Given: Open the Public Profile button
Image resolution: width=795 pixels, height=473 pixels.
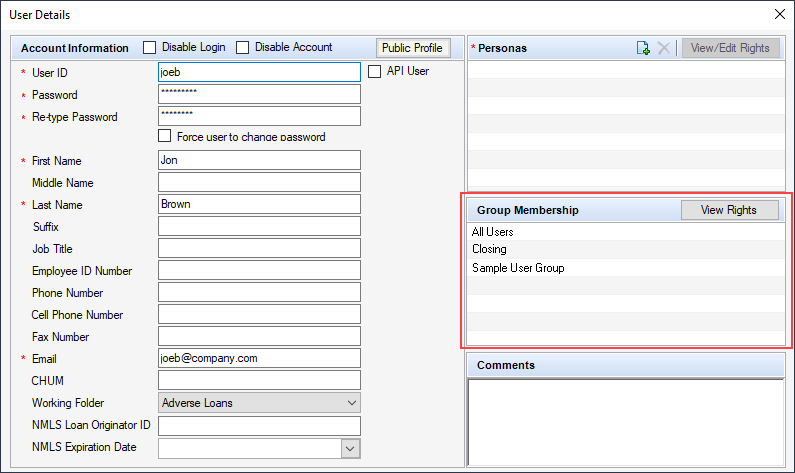Looking at the screenshot, I should tap(413, 48).
